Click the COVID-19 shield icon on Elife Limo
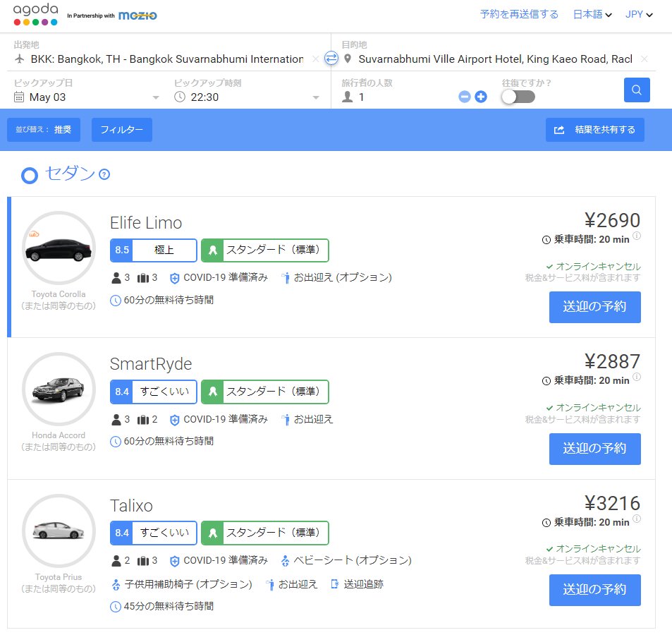672x635 pixels. click(174, 278)
